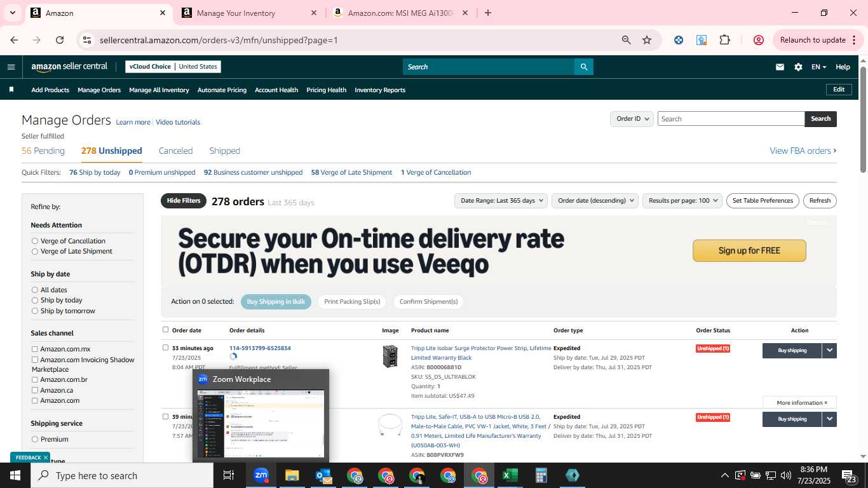Open the EN language dropdown

818,67
